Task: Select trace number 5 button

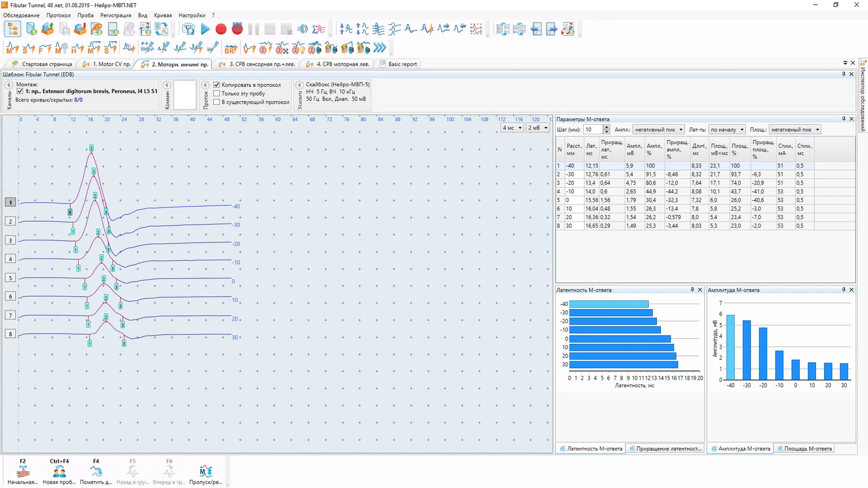Action: pos(10,278)
